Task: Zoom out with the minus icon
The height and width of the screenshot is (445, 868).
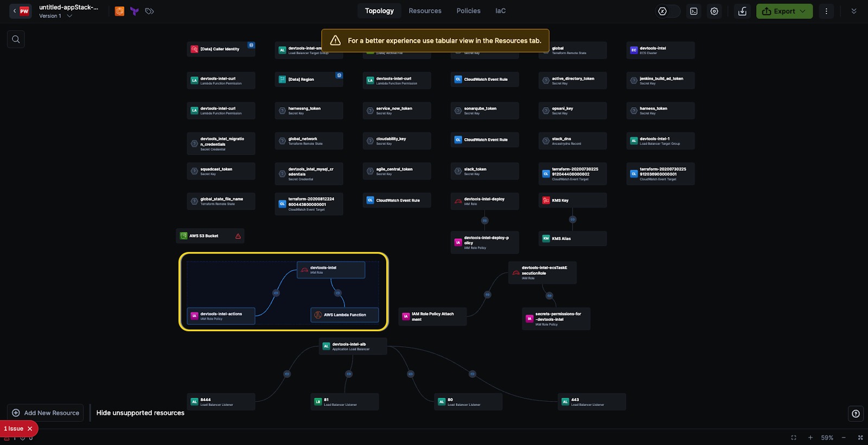Action: 844,437
